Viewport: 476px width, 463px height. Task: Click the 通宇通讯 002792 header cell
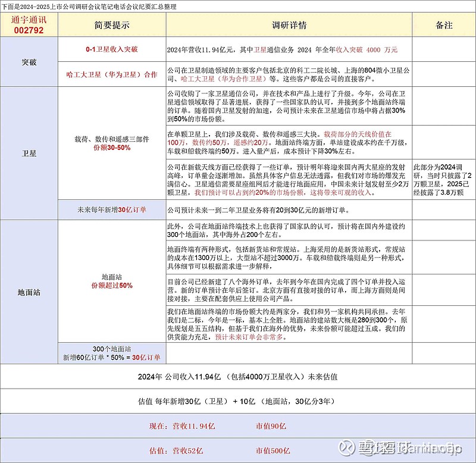[29, 25]
